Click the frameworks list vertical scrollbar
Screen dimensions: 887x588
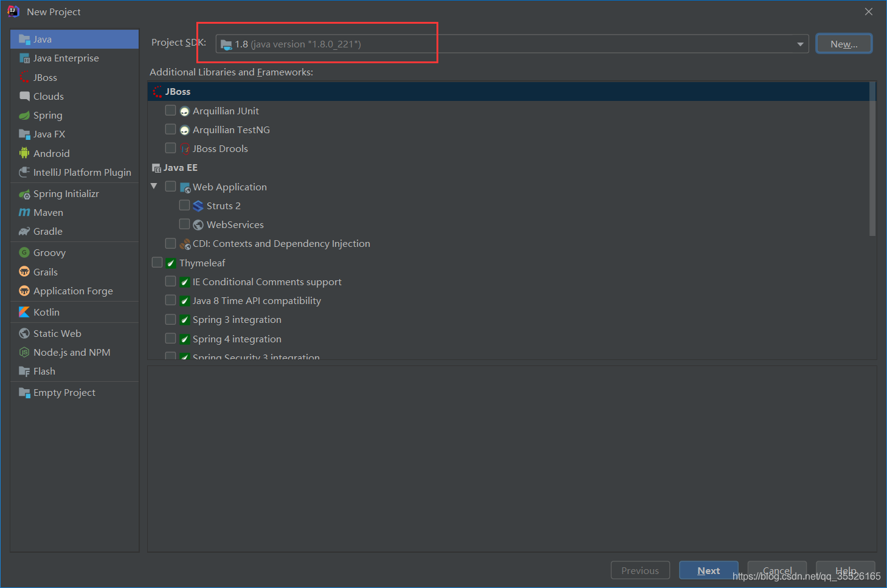point(872,159)
